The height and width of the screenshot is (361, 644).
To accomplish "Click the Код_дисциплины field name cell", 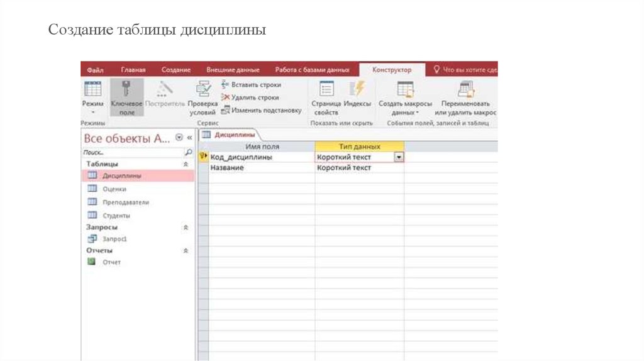I will 262,157.
